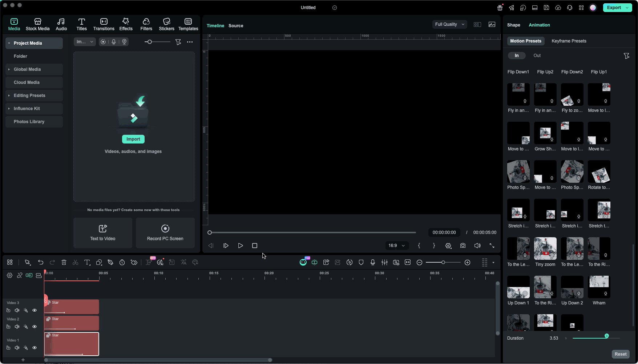Screen dimensions: 638x364
Task: Open the Titles panel
Action: 81,24
